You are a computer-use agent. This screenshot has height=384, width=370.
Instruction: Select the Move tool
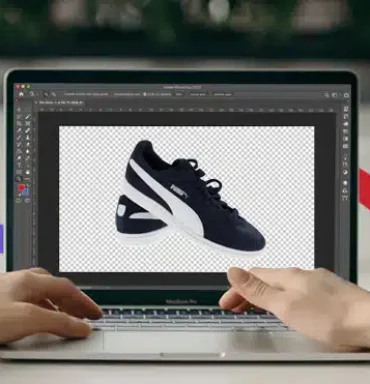tap(19, 110)
